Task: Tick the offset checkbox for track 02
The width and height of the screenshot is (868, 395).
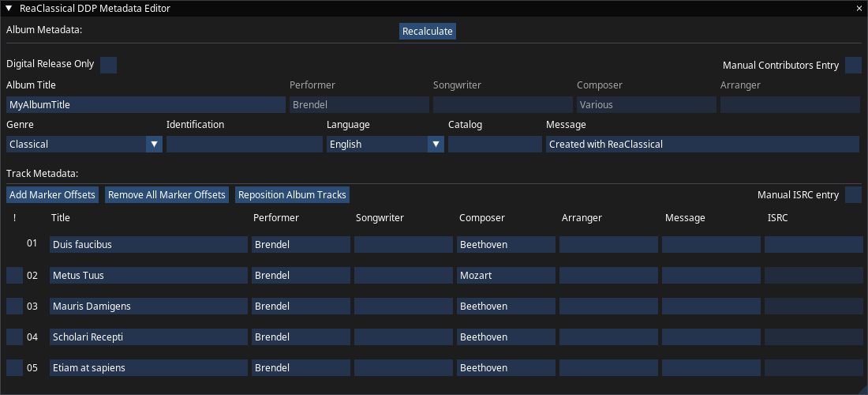Action: 15,276
